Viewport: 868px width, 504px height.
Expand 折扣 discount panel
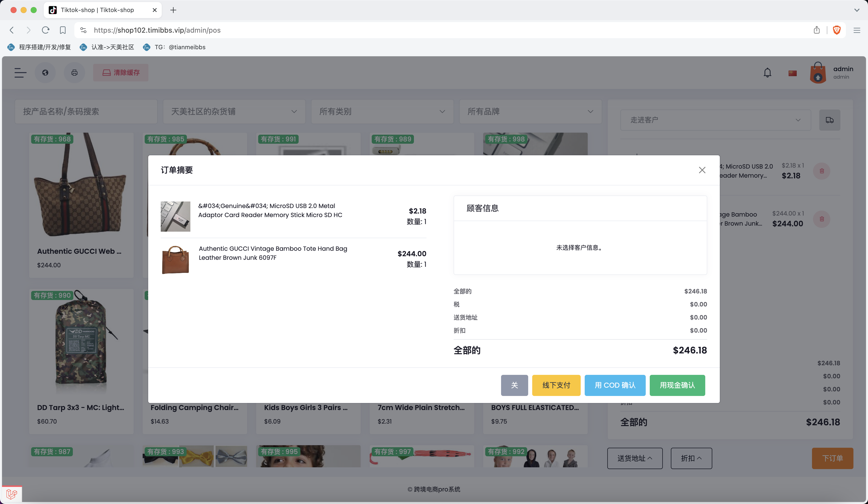pyautogui.click(x=691, y=458)
